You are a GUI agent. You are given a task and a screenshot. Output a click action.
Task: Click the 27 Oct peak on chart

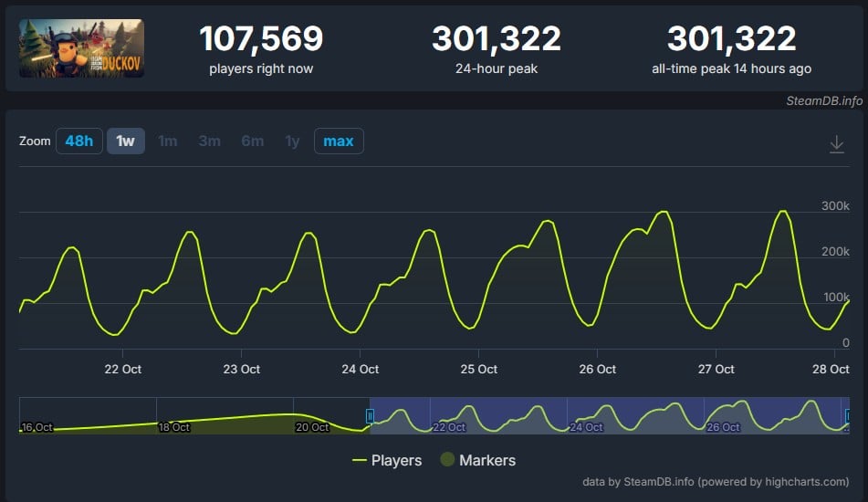[783, 211]
